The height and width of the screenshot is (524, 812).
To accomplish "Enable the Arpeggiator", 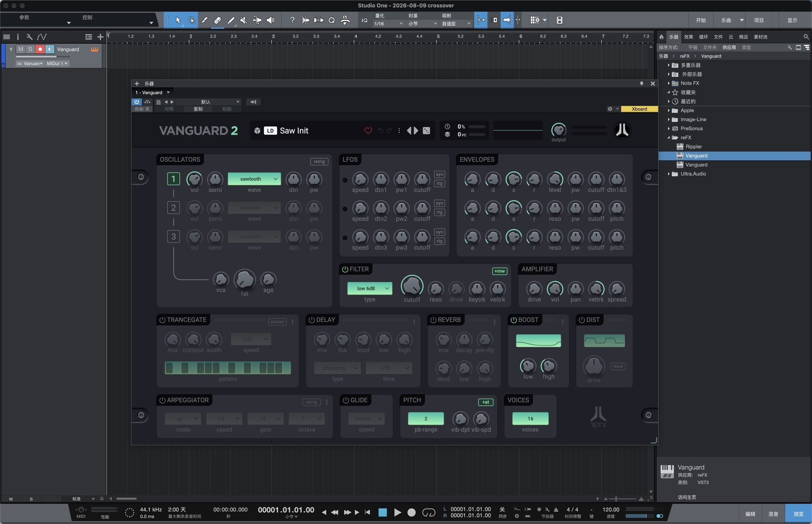I will [x=162, y=400].
